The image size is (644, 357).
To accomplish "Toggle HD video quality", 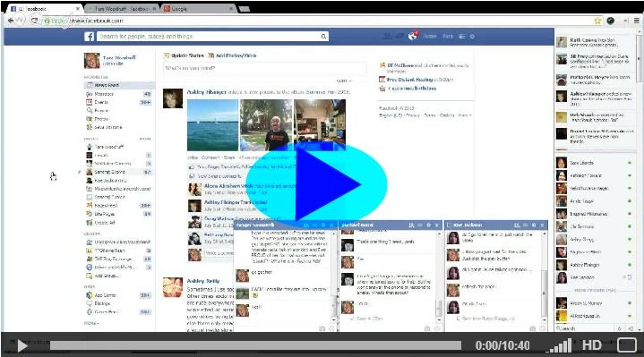I will (592, 345).
